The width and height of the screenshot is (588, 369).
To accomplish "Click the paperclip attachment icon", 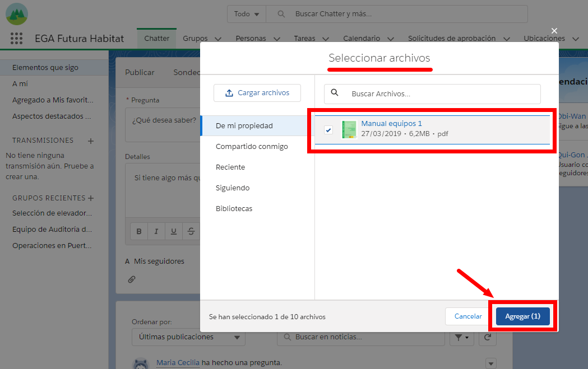I will [132, 279].
